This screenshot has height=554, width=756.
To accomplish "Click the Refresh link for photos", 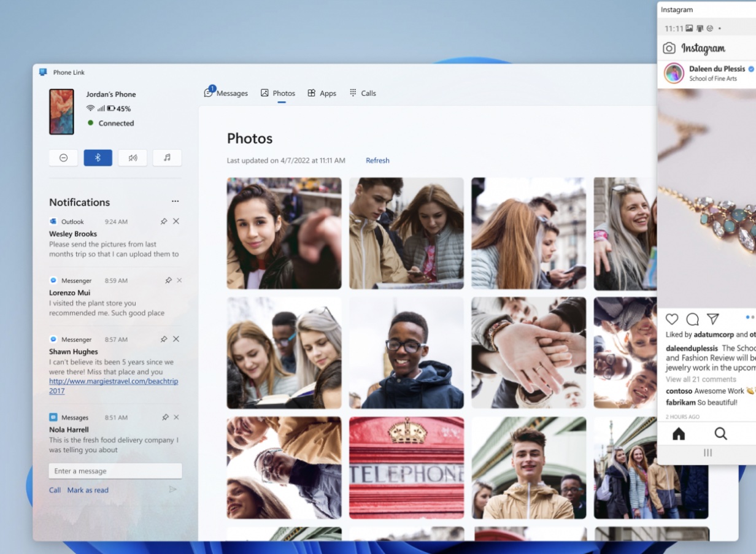I will click(x=377, y=161).
